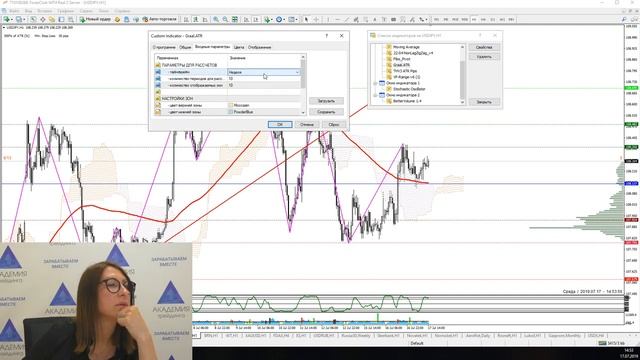Click the New Order toolbar button

pyautogui.click(x=95, y=19)
